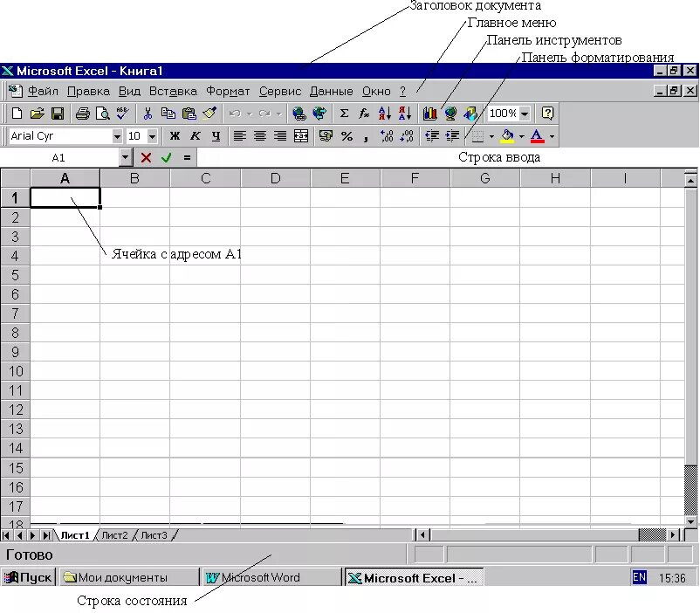Increase indent icon
The image size is (700, 613).
tap(452, 136)
